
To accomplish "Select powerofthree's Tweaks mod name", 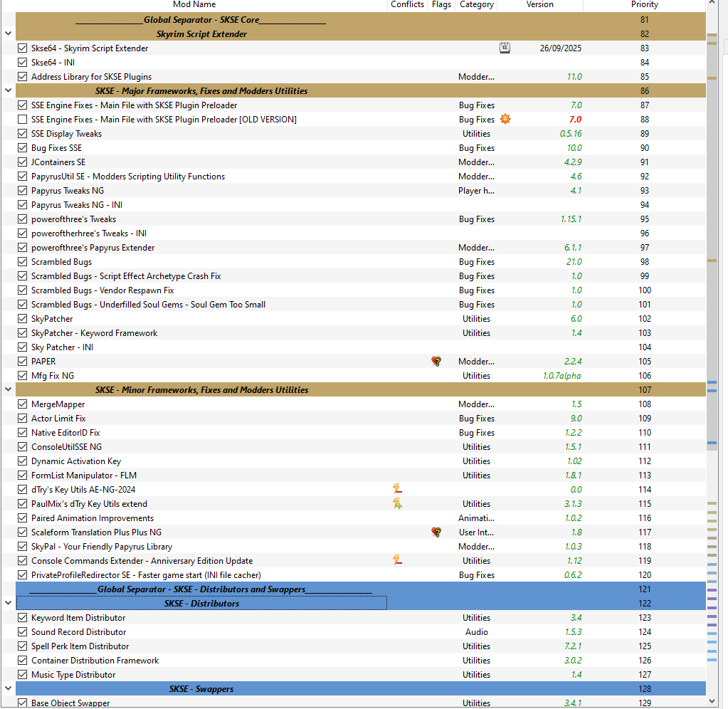I will point(73,219).
